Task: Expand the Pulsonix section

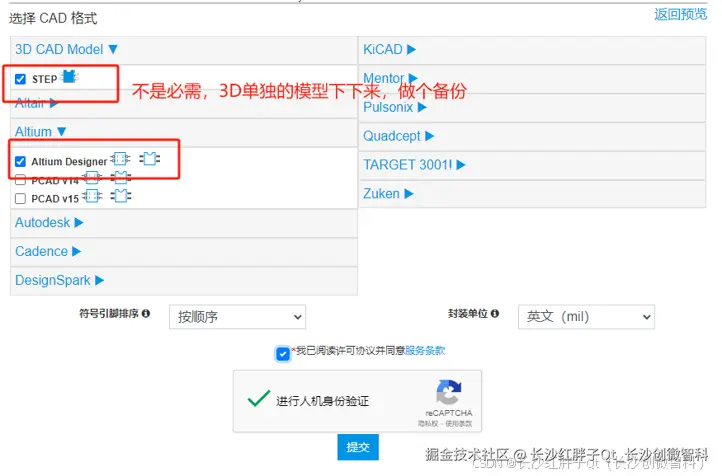Action: (395, 107)
